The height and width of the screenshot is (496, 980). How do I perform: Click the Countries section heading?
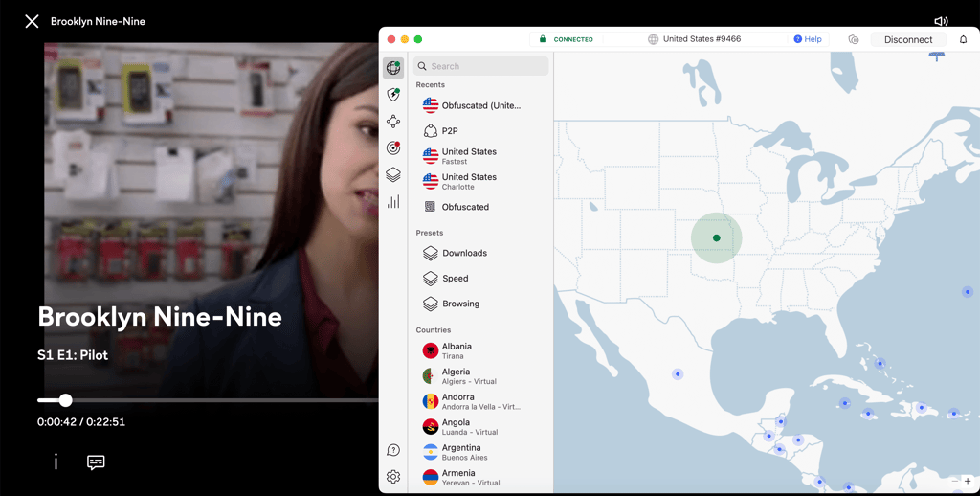434,330
